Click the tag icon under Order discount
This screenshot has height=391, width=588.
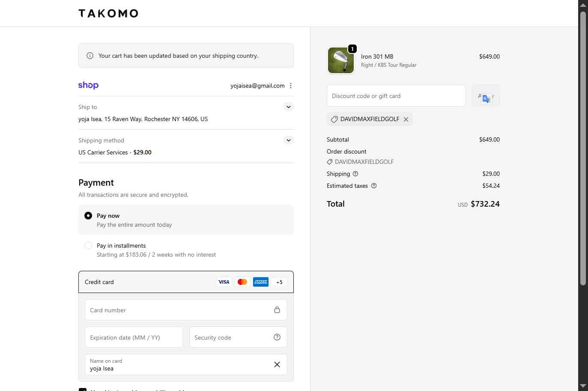330,162
